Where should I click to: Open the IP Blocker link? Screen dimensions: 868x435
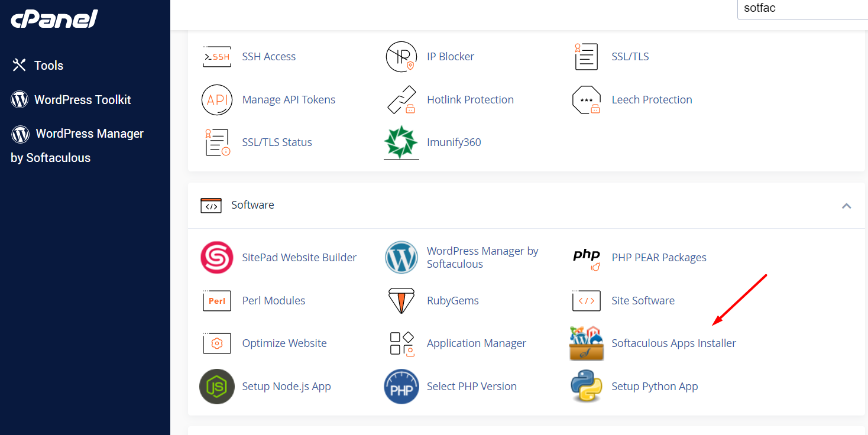pyautogui.click(x=451, y=57)
